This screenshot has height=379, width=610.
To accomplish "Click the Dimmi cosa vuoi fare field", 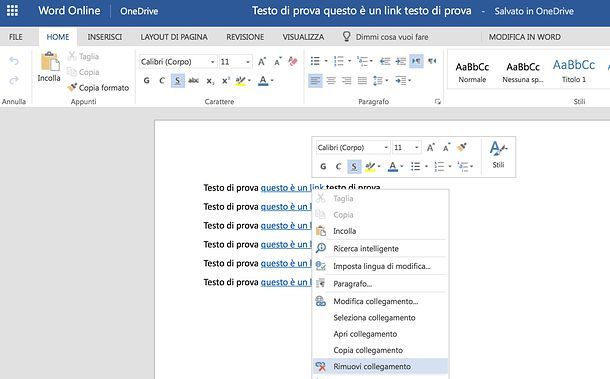I will [392, 37].
